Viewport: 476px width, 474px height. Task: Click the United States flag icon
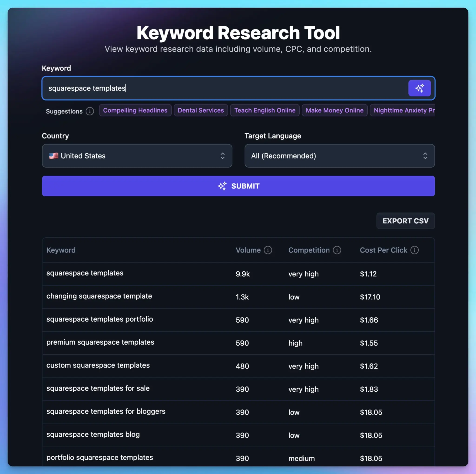coord(54,156)
